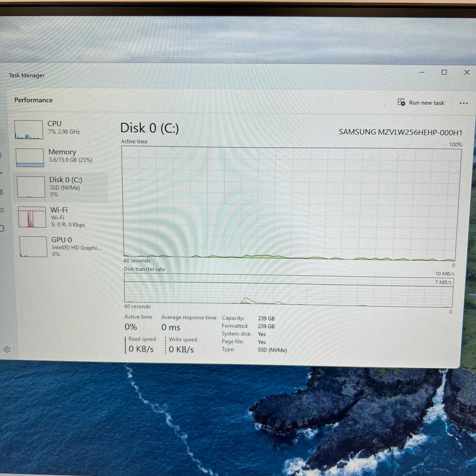Click the Active time percentage readout
This screenshot has width=476, height=476.
[131, 327]
